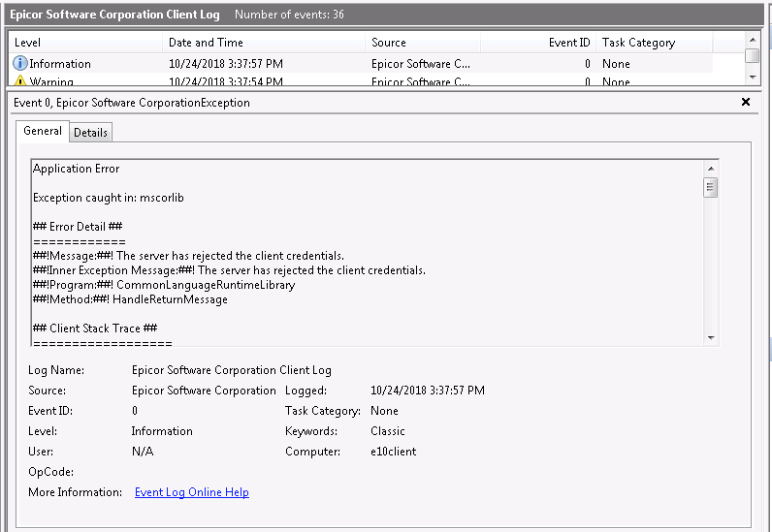Click the 'HandleReturnMessage' method line

pyautogui.click(x=131, y=299)
